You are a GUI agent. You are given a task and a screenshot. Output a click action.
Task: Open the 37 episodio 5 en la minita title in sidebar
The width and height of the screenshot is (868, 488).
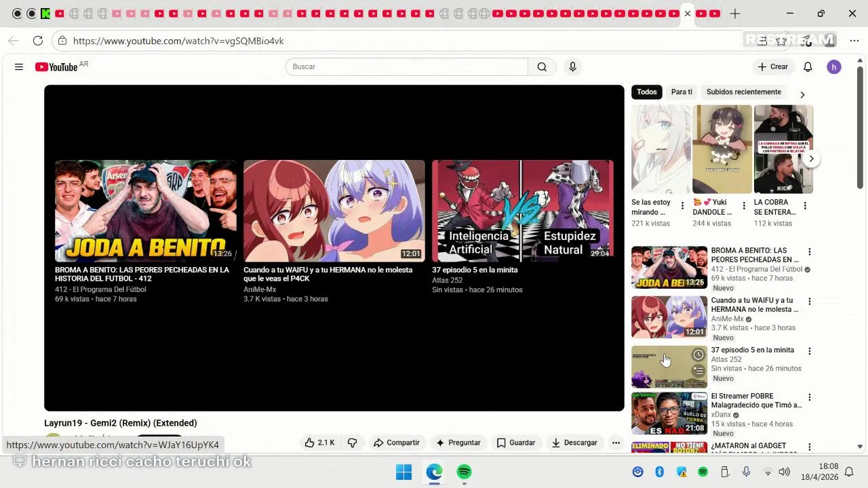tap(752, 350)
